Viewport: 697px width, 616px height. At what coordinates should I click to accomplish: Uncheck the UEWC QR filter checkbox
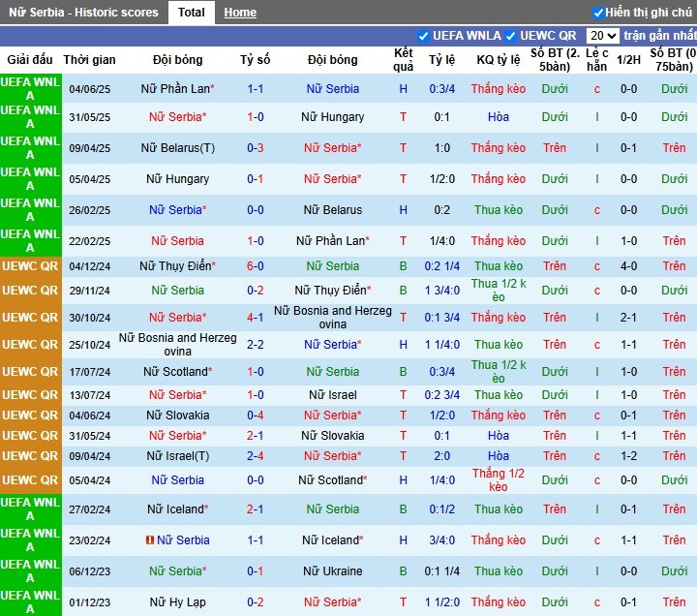tap(511, 36)
